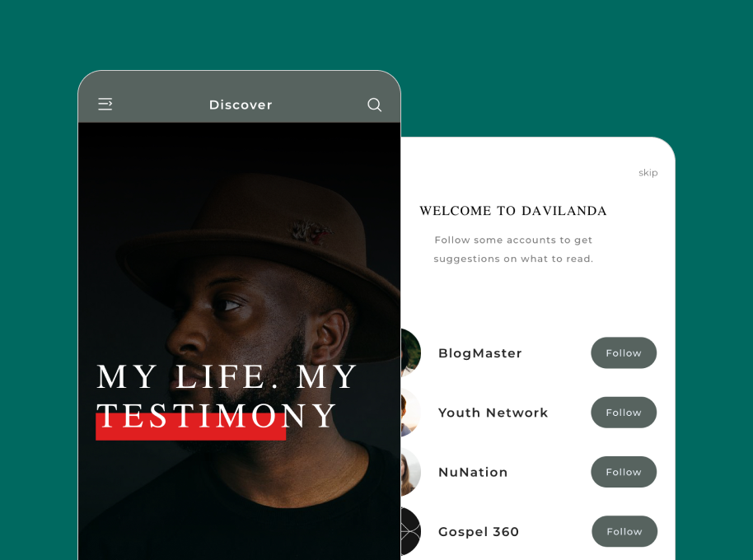The width and height of the screenshot is (753, 560).
Task: Open the hamburger menu icon
Action: [x=105, y=104]
